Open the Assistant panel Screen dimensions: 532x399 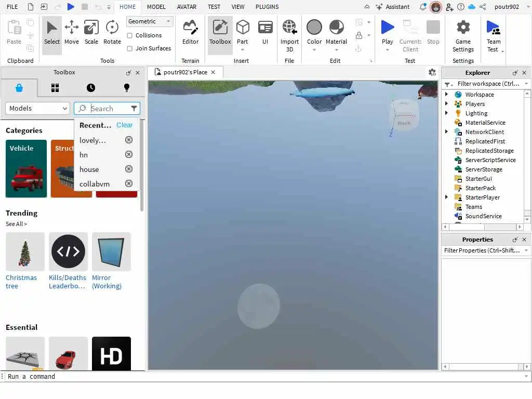pyautogui.click(x=393, y=7)
